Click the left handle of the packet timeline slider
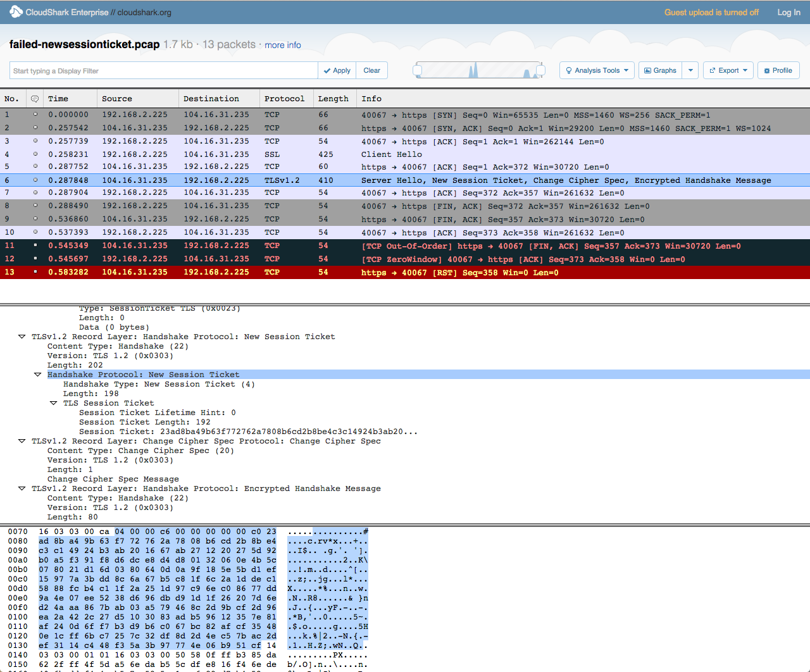 tap(417, 70)
